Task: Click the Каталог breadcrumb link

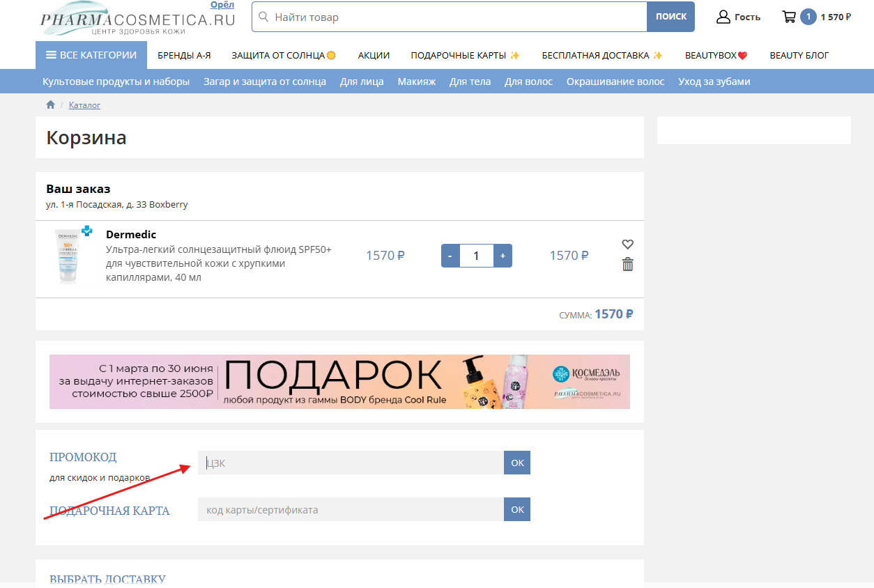Action: pyautogui.click(x=84, y=105)
